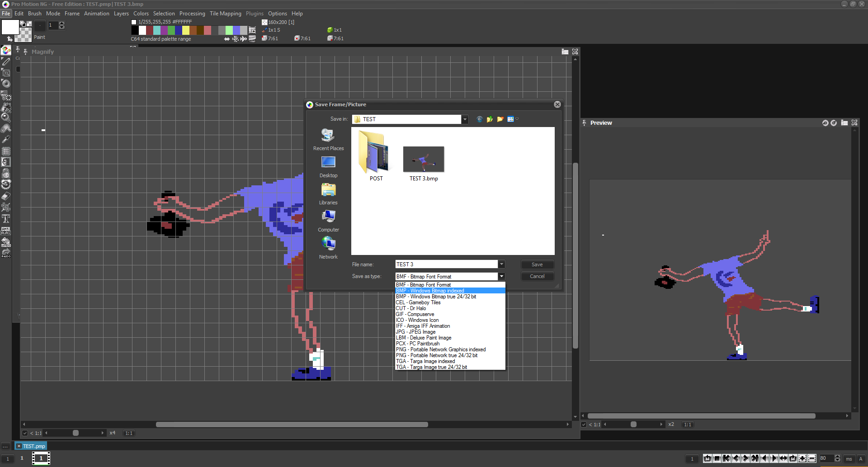Click the Undo button in the toolbar
The width and height of the screenshot is (868, 467).
[x=6, y=242]
